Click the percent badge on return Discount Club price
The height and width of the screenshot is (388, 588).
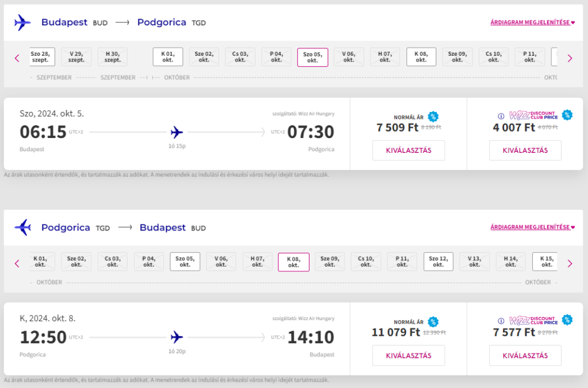click(x=567, y=320)
